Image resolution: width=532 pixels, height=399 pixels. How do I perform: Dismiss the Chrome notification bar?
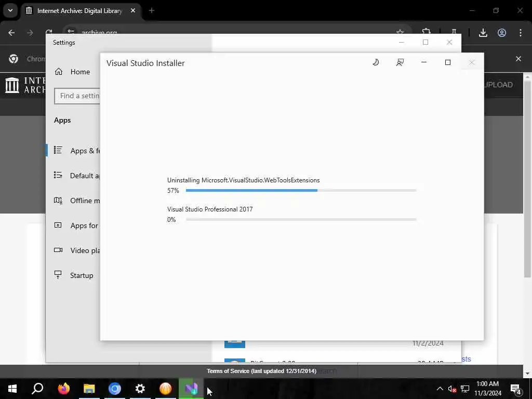click(x=518, y=59)
